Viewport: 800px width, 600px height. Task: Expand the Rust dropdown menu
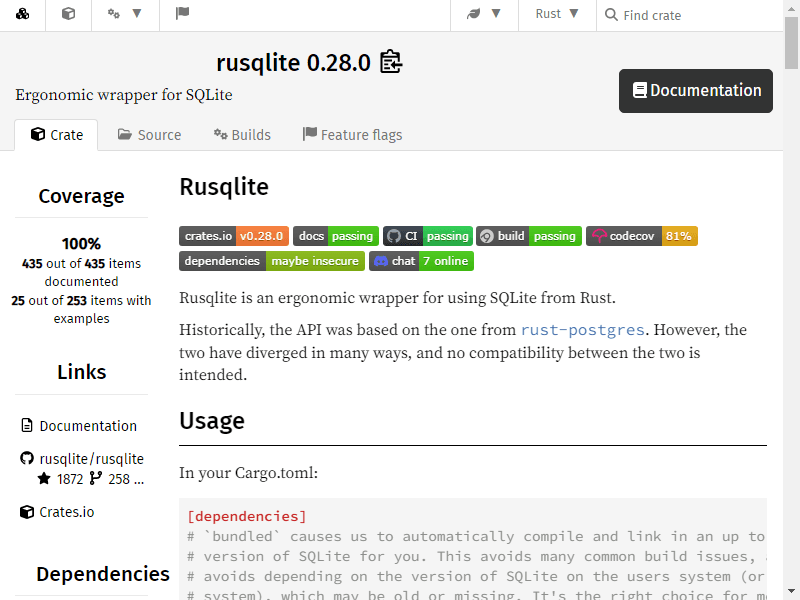pos(557,14)
